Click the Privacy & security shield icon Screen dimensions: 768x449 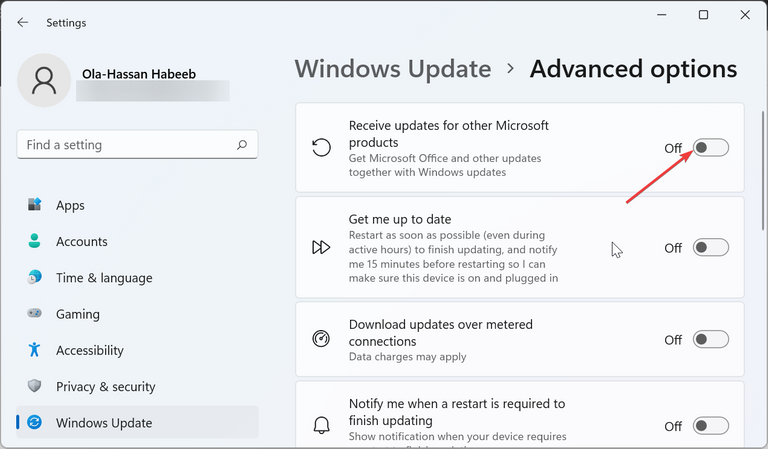point(34,386)
